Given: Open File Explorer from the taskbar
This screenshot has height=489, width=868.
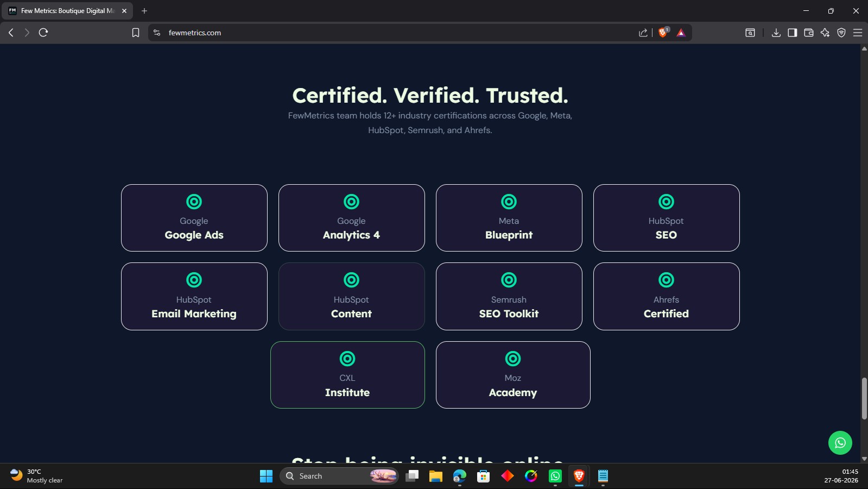Looking at the screenshot, I should pyautogui.click(x=435, y=476).
